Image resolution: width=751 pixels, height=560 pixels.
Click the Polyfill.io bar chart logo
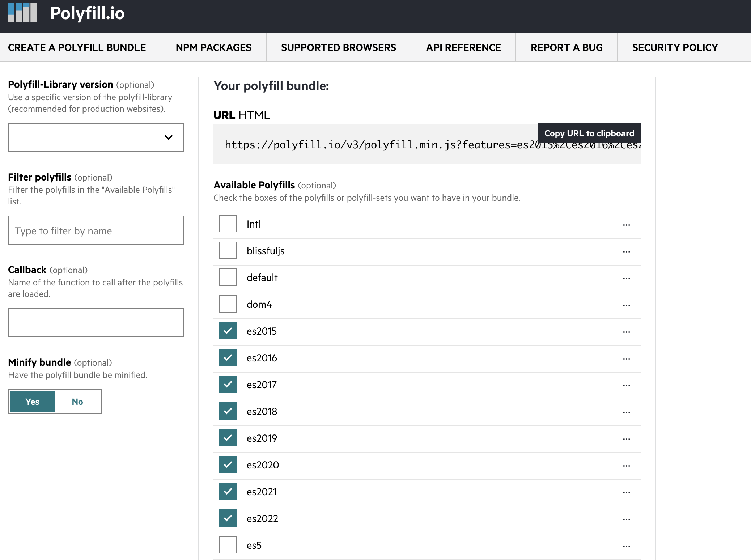click(x=22, y=12)
